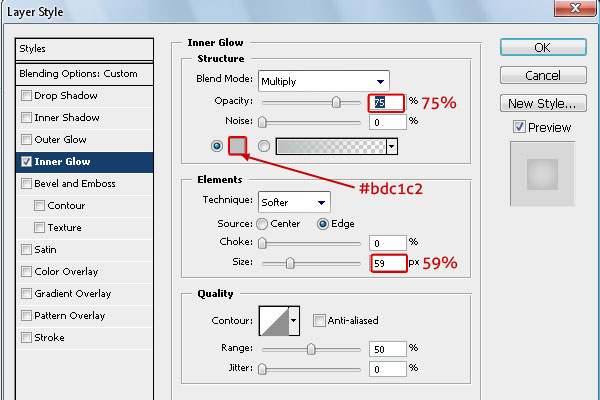Image resolution: width=600 pixels, height=400 pixels.
Task: Click the layer style Preview thumbnail
Action: [542, 174]
